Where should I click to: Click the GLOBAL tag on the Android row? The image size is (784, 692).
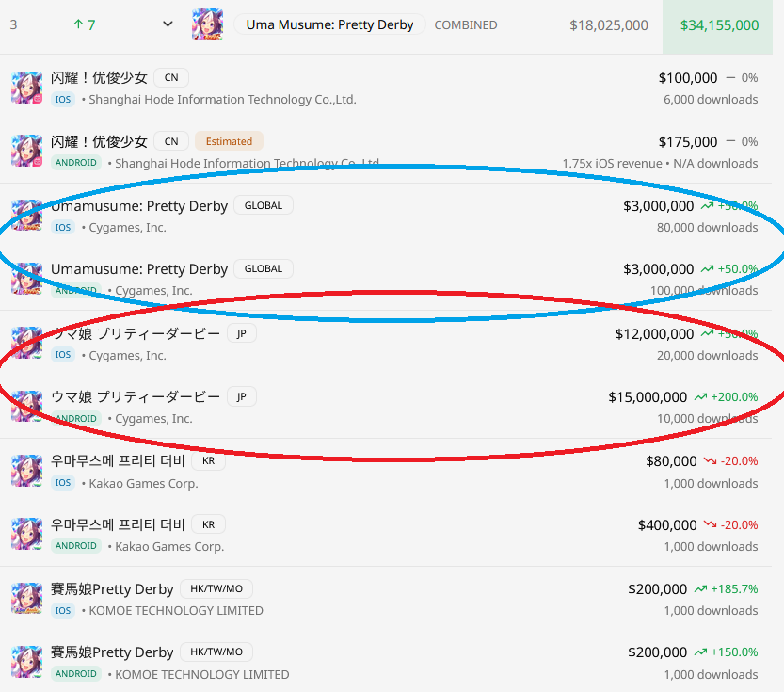[x=264, y=268]
